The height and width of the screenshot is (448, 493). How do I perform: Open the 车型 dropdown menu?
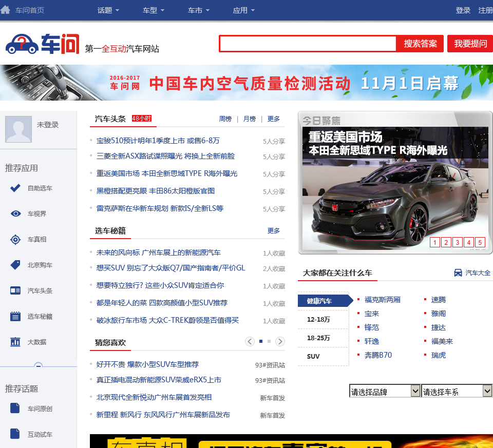tap(154, 10)
